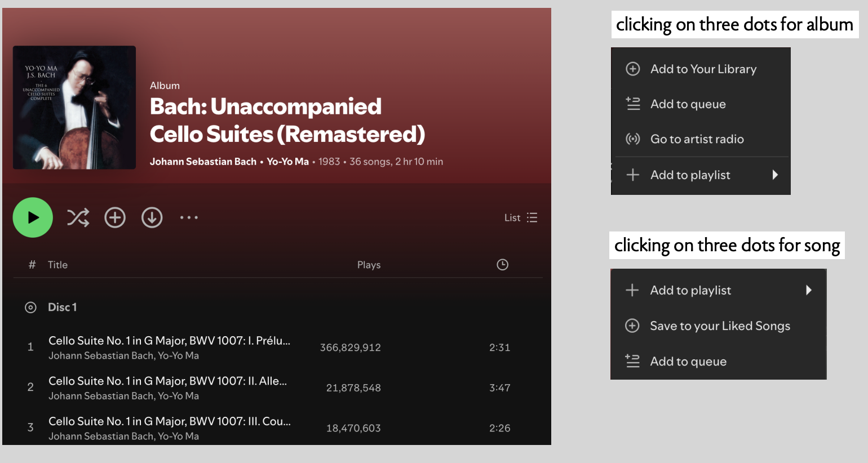Open the Yo-Yo Ma album cover
The image size is (868, 463).
coord(74,108)
